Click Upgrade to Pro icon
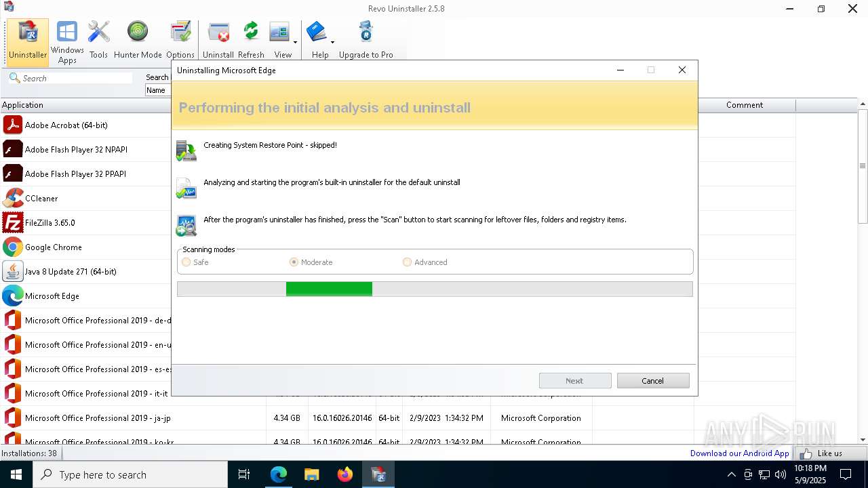 tap(366, 41)
